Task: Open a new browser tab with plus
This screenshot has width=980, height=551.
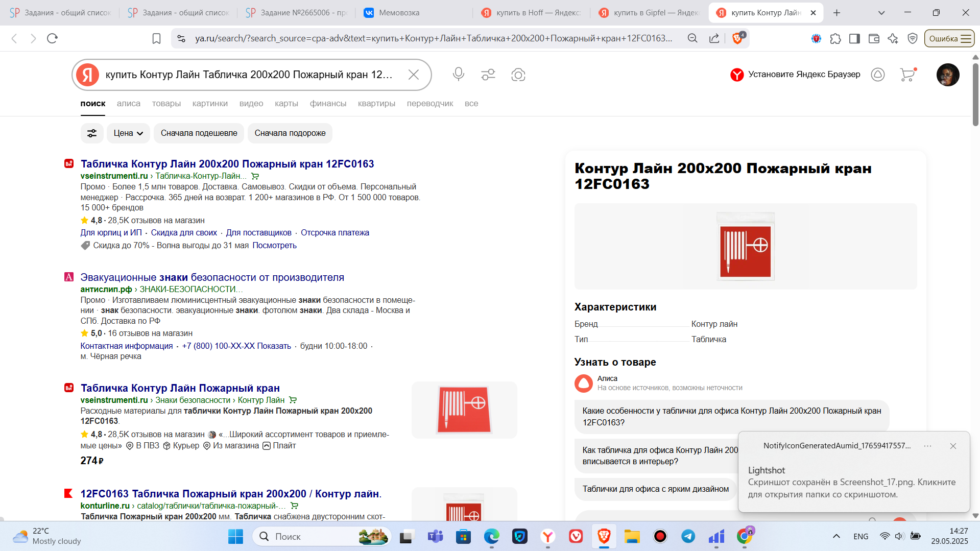Action: point(836,13)
